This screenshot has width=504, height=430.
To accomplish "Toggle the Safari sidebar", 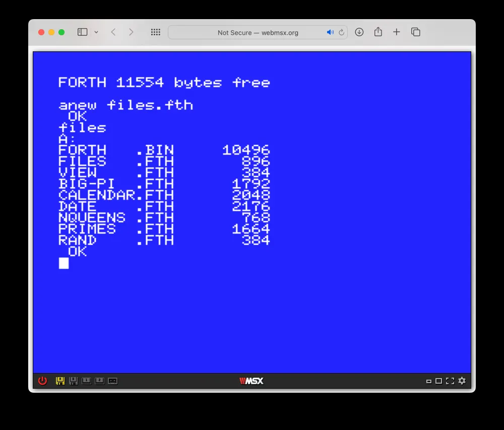I will coord(82,32).
